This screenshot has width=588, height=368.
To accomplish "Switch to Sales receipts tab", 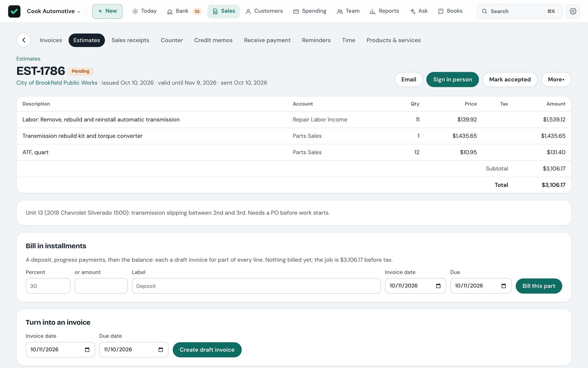I will (130, 40).
